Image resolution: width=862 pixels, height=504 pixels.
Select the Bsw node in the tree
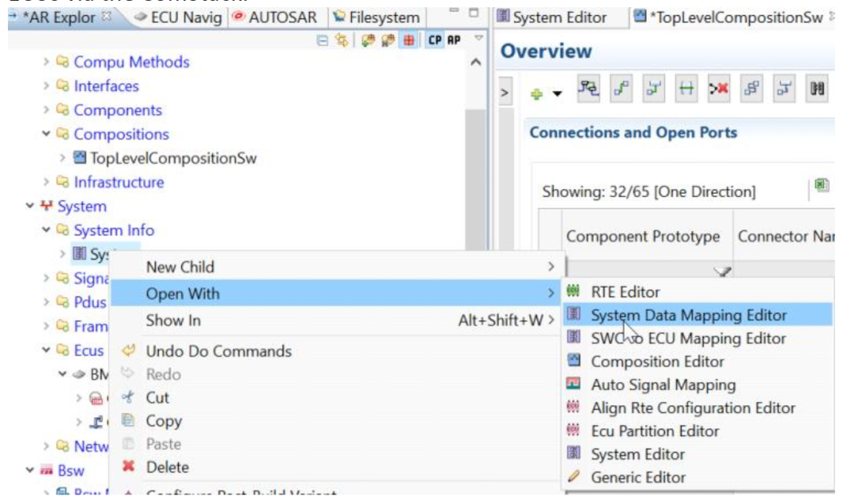click(71, 471)
